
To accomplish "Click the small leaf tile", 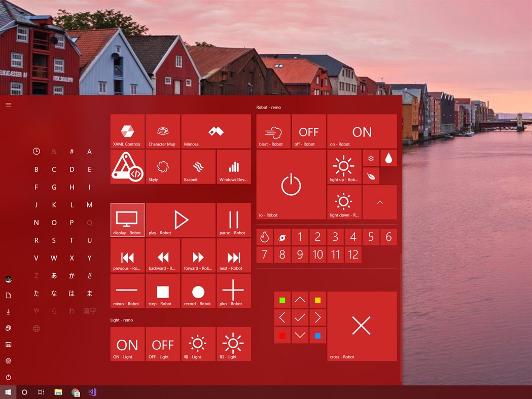I will coord(371,176).
